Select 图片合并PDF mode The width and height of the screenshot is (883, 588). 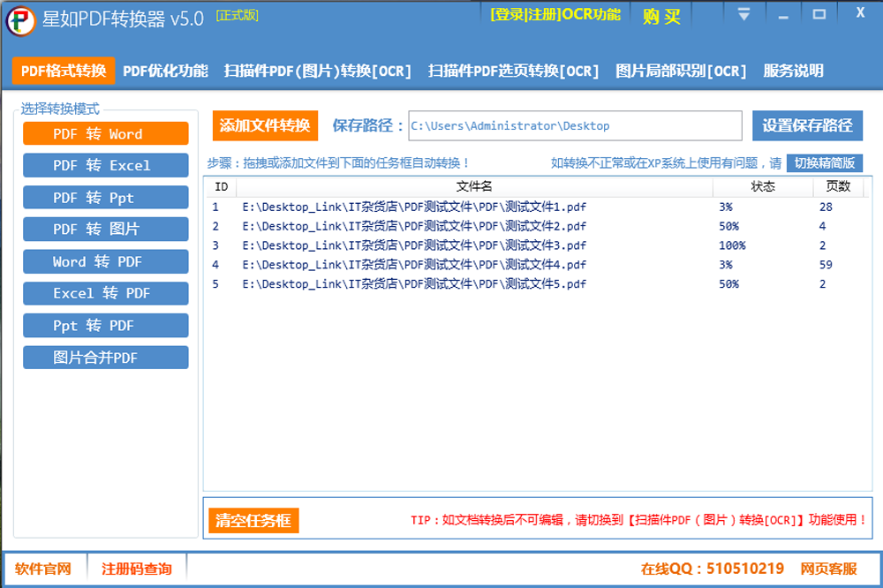click(x=106, y=358)
